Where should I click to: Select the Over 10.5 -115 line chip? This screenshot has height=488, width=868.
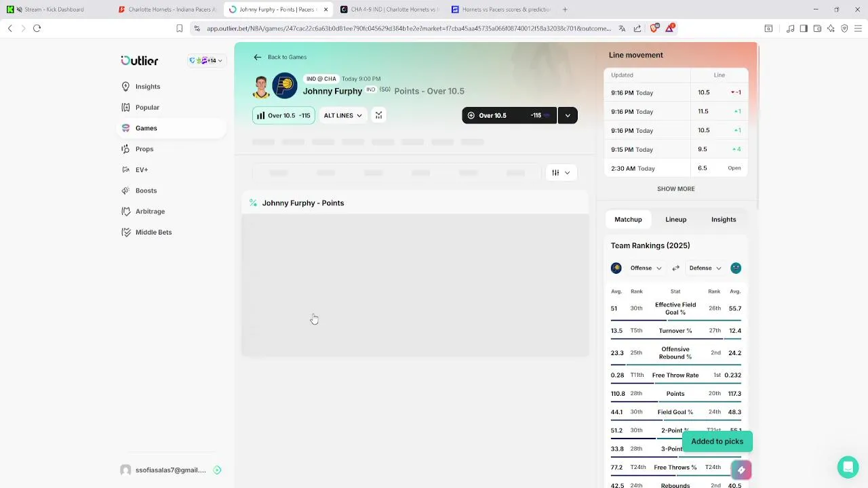point(283,115)
